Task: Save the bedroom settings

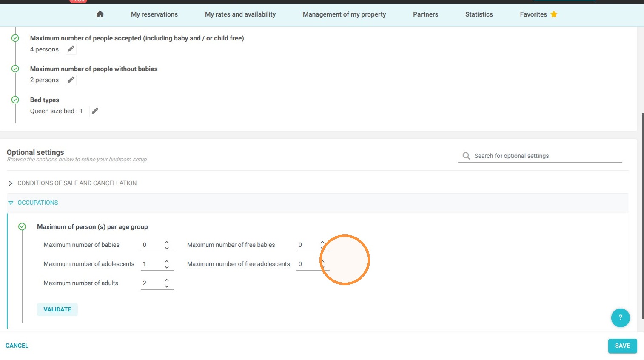Action: pos(622,346)
